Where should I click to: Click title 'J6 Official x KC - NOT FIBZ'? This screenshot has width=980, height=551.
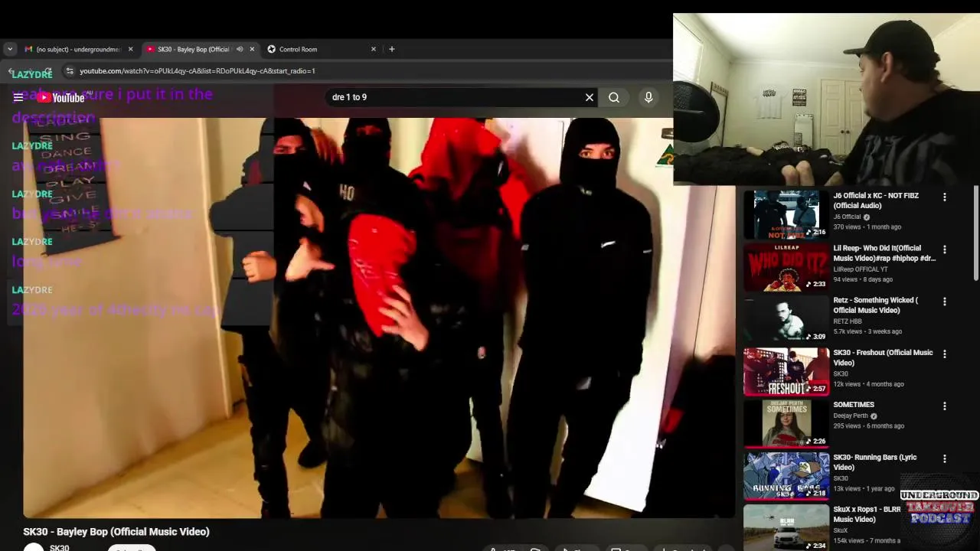click(x=876, y=201)
